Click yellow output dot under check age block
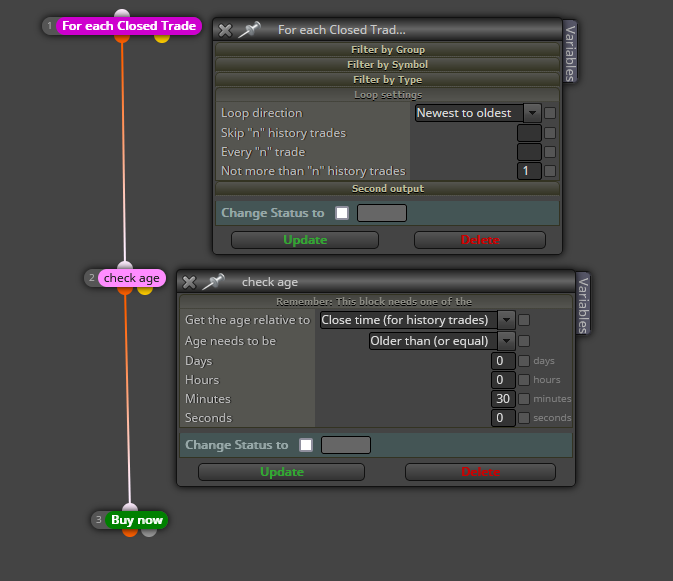The height and width of the screenshot is (581, 673). 145,290
